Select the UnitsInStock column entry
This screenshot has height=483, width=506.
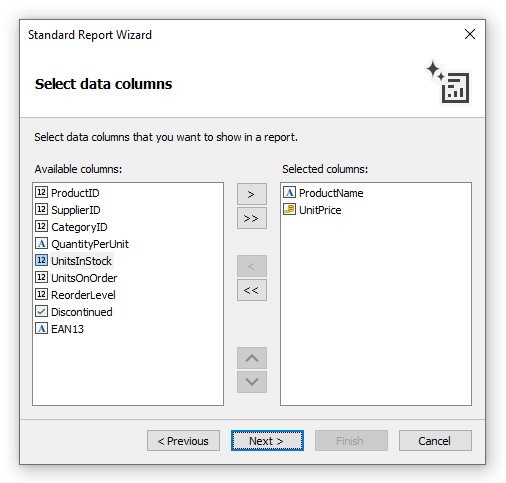pyautogui.click(x=81, y=261)
